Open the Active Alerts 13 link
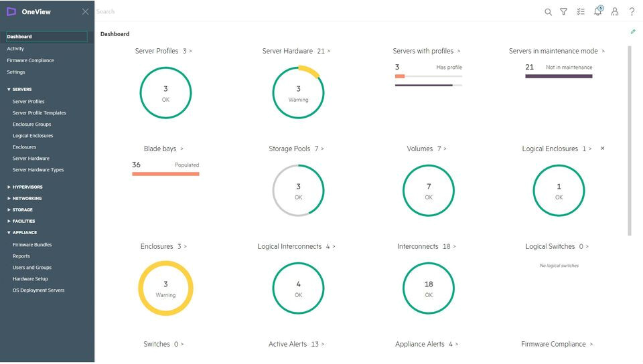 point(296,344)
